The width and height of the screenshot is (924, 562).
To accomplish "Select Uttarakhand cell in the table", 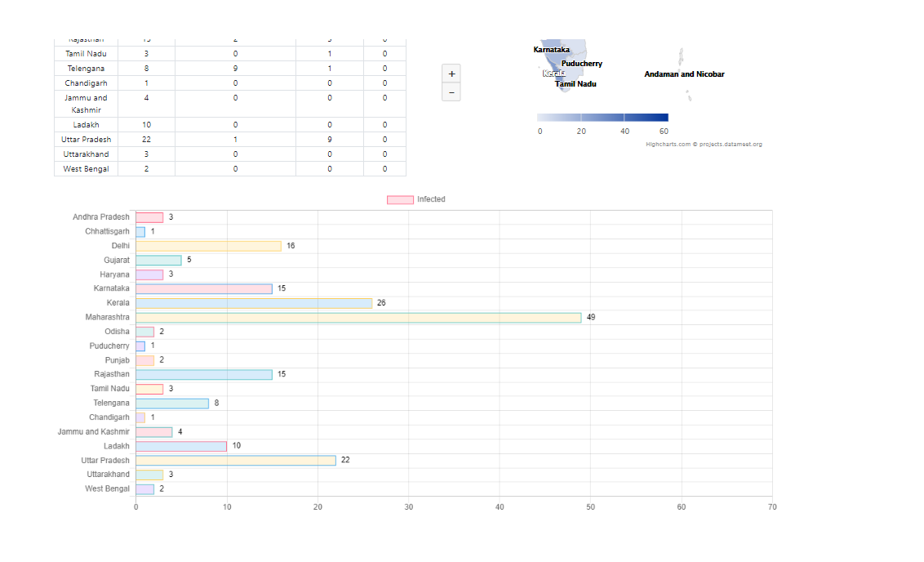I will 86,154.
